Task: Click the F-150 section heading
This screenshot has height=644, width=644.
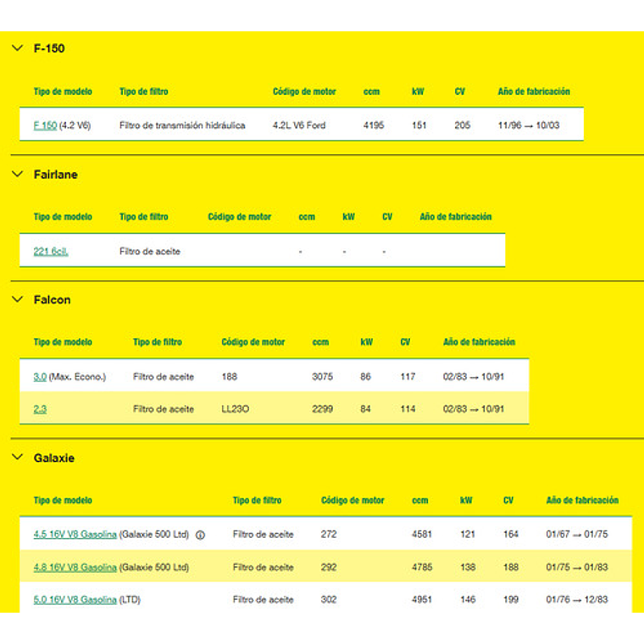Action: coord(49,48)
